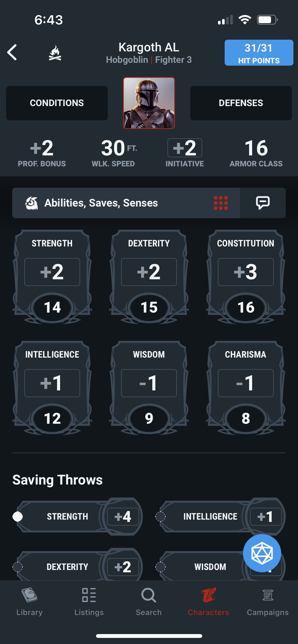Screen dimensions: 298x644
Task: Tap the 31/31 Hit Points badge
Action: (x=259, y=53)
